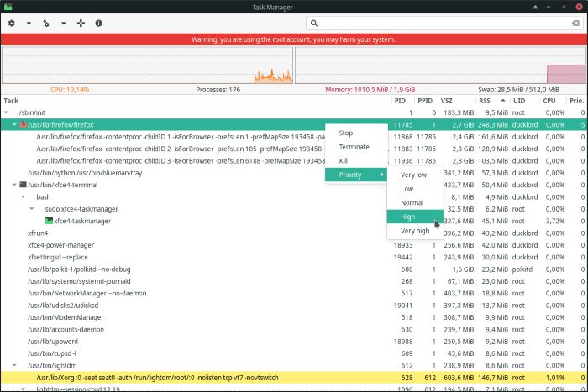
Task: Collapse the sudo xfce4-taskmanager node
Action: (32, 209)
